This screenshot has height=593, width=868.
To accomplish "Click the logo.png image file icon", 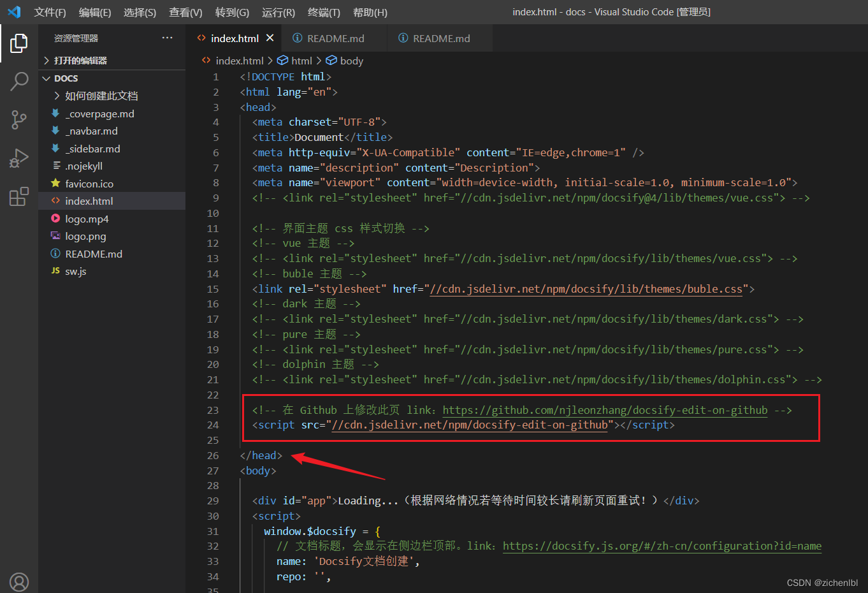I will (x=55, y=236).
